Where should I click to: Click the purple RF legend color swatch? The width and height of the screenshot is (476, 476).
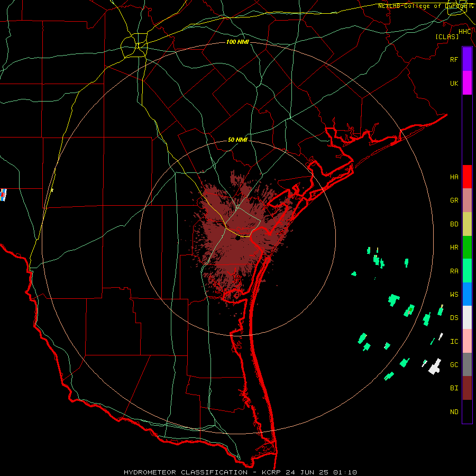(467, 59)
